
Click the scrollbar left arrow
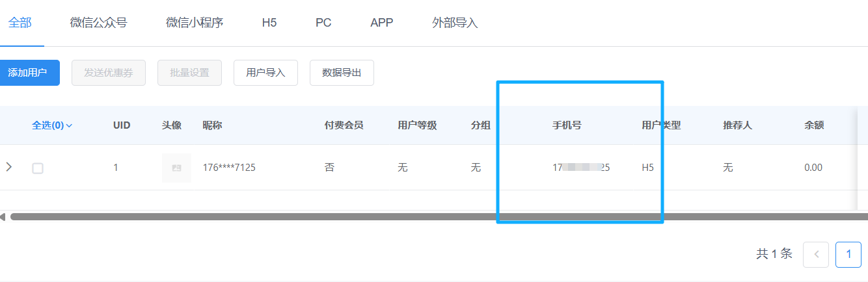pyautogui.click(x=3, y=216)
